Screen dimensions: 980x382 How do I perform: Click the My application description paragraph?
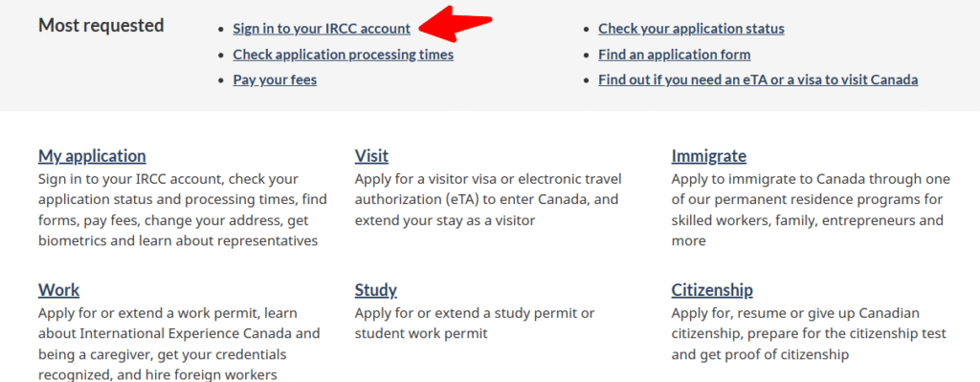coord(183,210)
